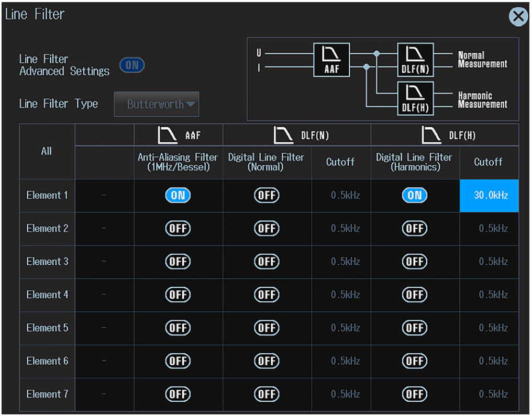Select the DLF(H) block in the signal diagram
The width and height of the screenshot is (532, 417).
click(x=415, y=99)
